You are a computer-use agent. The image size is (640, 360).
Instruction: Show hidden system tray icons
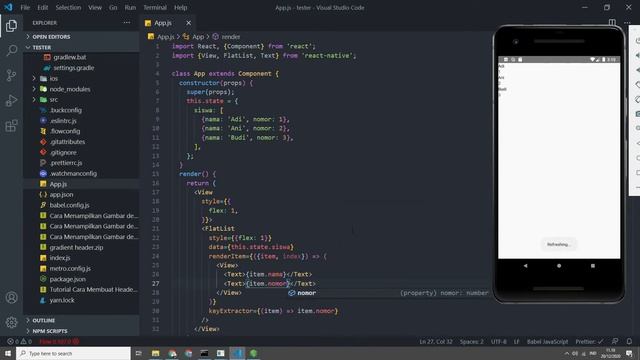pyautogui.click(x=567, y=353)
